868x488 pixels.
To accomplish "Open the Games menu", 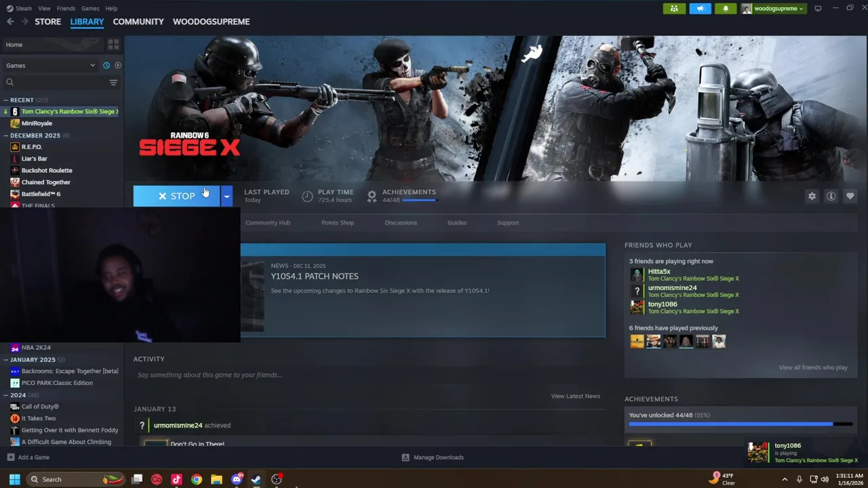I will click(90, 8).
